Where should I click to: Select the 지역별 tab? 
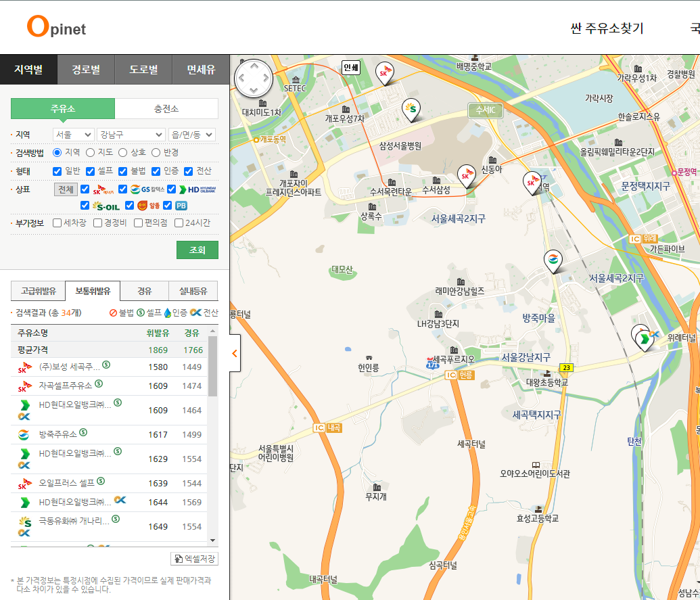coord(28,70)
